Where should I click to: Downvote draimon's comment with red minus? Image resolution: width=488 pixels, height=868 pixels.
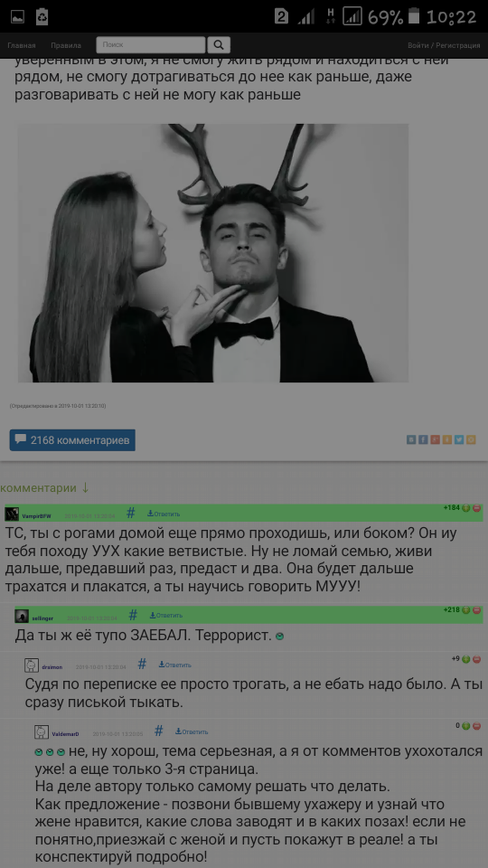click(476, 659)
